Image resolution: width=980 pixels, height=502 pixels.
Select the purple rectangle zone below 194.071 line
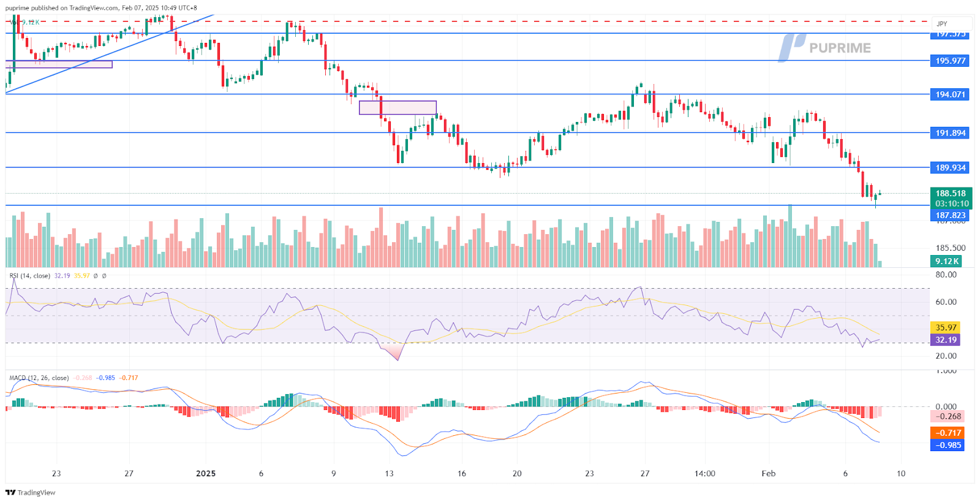[x=398, y=108]
